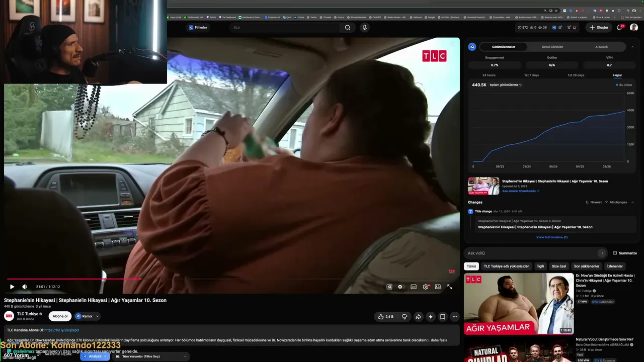The image size is (644, 362).
Task: Select the Son yüklenenler filter chip
Action: coord(587,266)
